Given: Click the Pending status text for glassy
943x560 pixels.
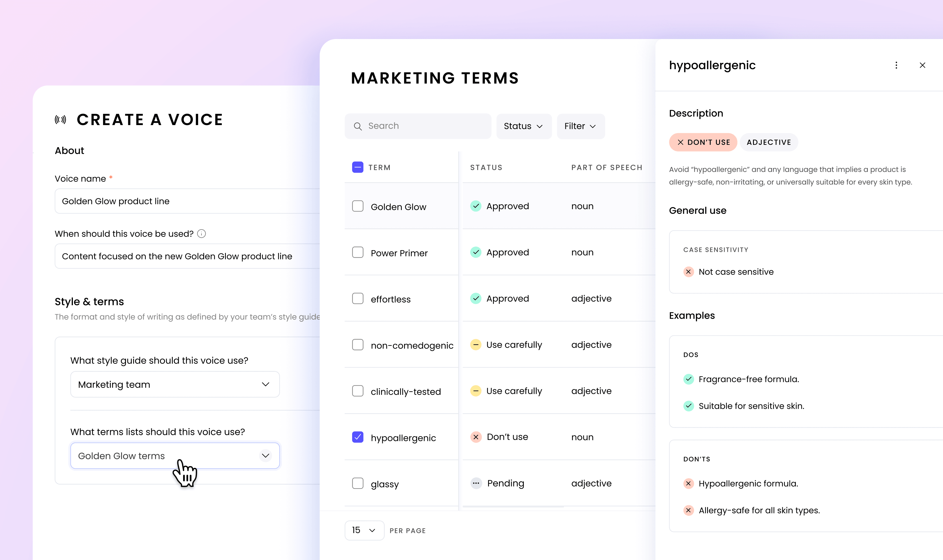Looking at the screenshot, I should point(506,483).
